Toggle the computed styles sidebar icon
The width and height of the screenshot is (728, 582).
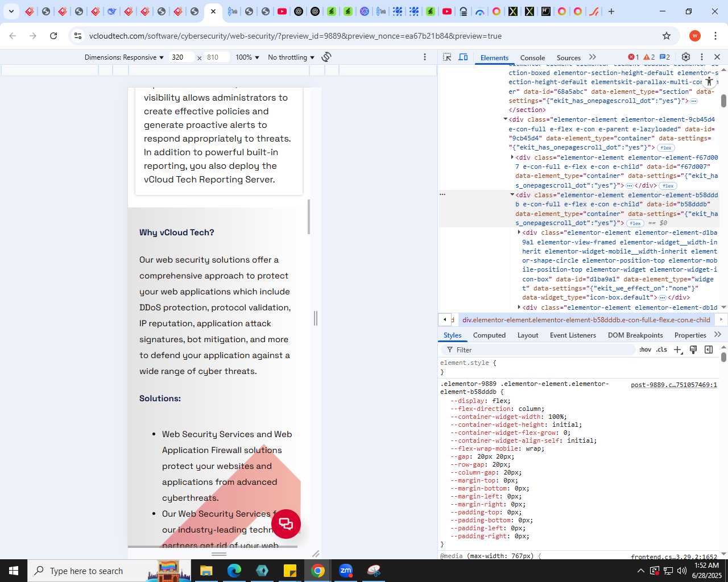click(709, 350)
